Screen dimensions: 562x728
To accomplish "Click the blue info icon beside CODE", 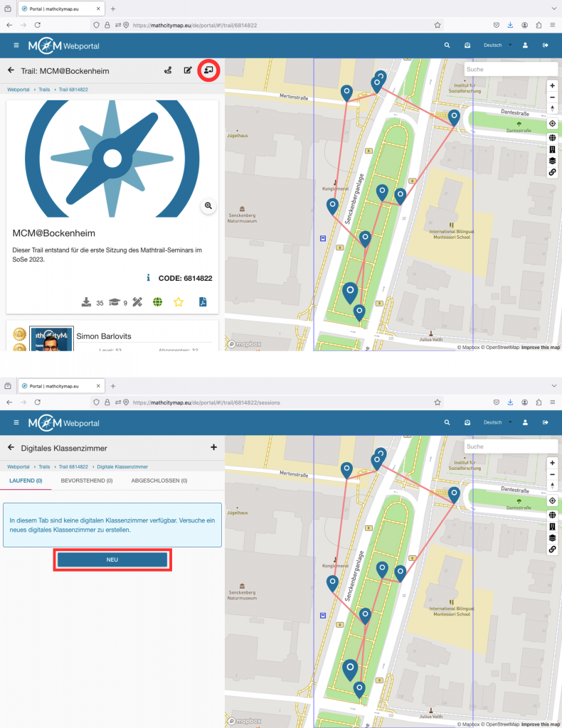I will coord(148,278).
